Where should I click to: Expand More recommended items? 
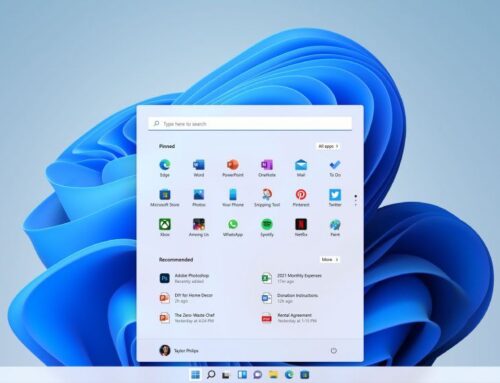coord(330,259)
